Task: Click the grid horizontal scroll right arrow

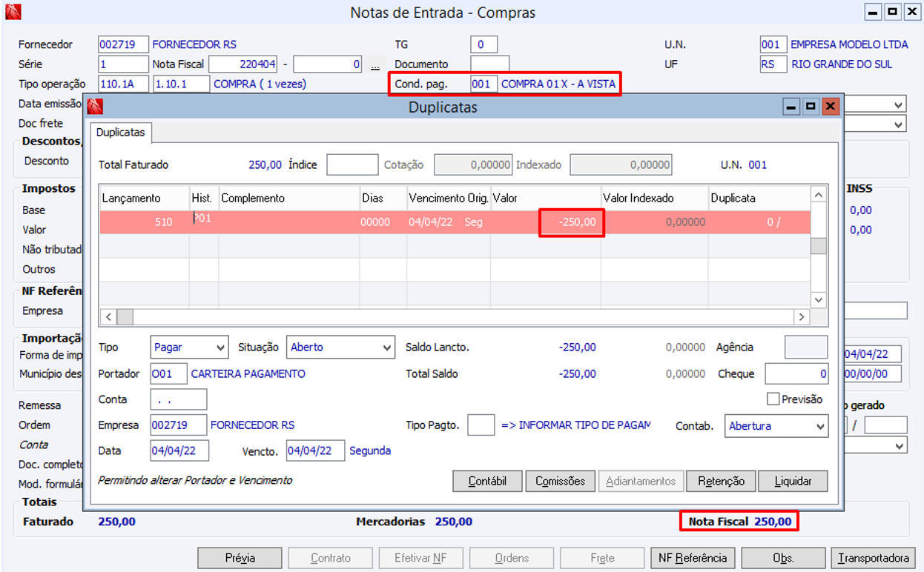Action: pyautogui.click(x=801, y=317)
